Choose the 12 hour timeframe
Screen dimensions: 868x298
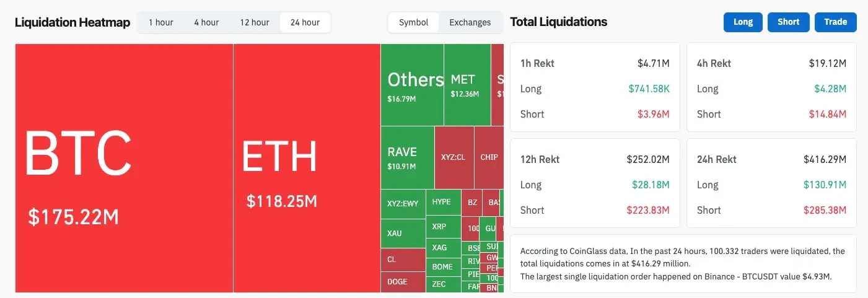[255, 22]
